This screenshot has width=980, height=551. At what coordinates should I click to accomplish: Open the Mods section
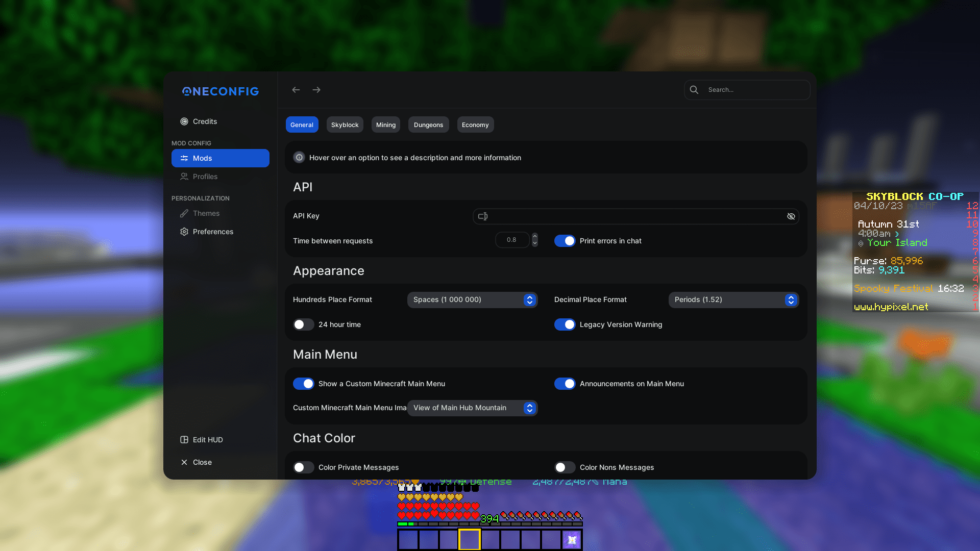[220, 158]
